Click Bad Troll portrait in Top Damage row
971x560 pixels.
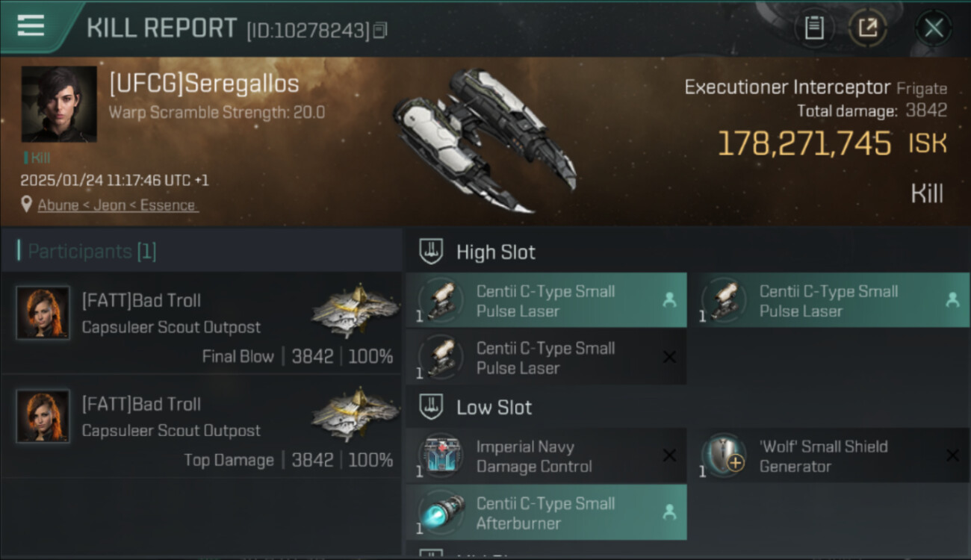[x=43, y=416]
